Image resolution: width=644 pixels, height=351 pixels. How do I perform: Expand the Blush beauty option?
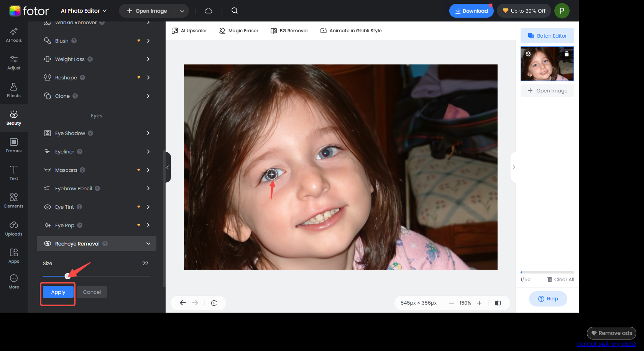pos(148,41)
